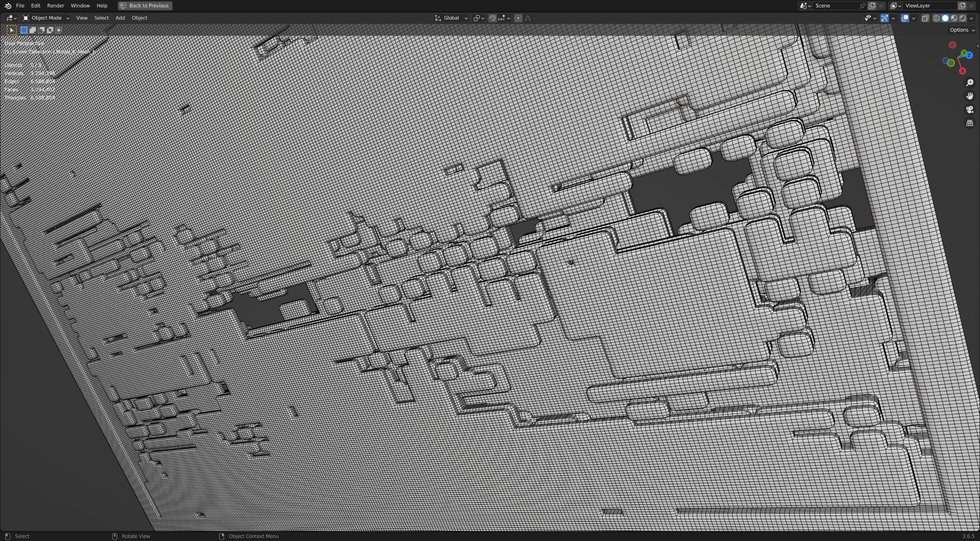The image size is (980, 541).
Task: Open the viewport Add menu
Action: point(120,18)
